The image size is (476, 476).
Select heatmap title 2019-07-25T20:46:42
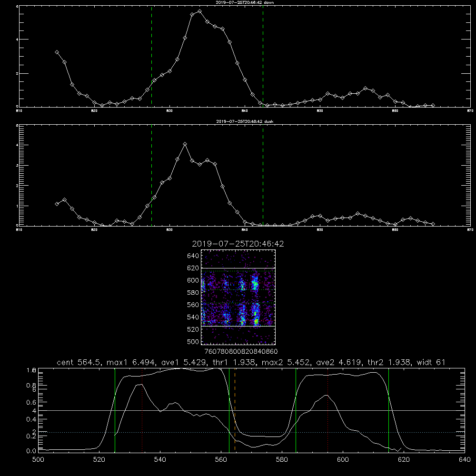[x=238, y=244]
